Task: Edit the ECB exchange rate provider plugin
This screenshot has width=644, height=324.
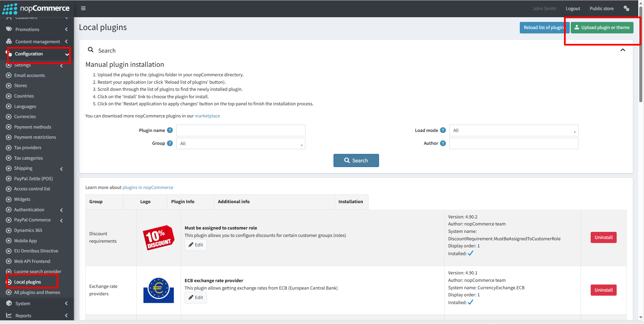Action: 196,297
